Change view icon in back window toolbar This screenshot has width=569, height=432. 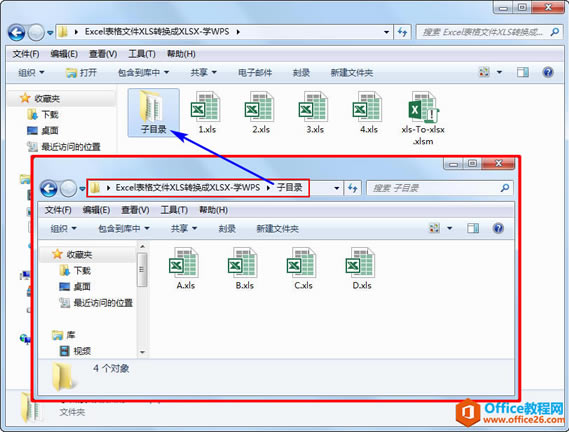484,72
